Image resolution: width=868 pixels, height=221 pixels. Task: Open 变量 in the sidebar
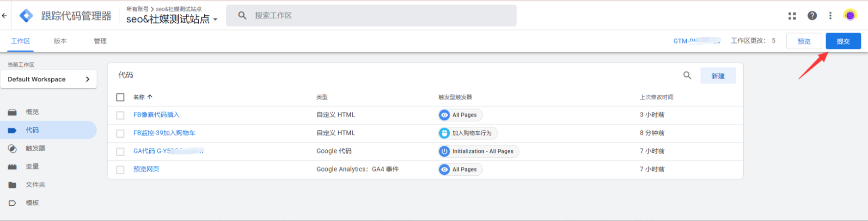tap(32, 166)
